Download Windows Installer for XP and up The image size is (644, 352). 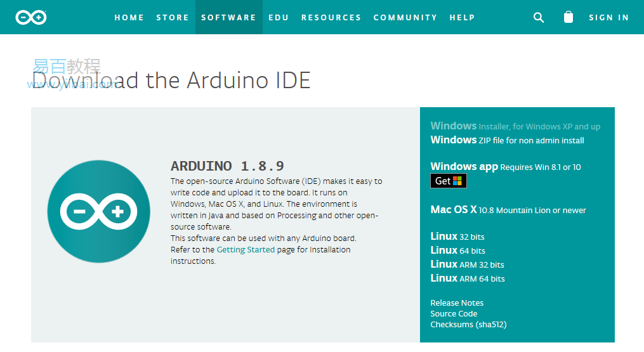[x=515, y=126]
